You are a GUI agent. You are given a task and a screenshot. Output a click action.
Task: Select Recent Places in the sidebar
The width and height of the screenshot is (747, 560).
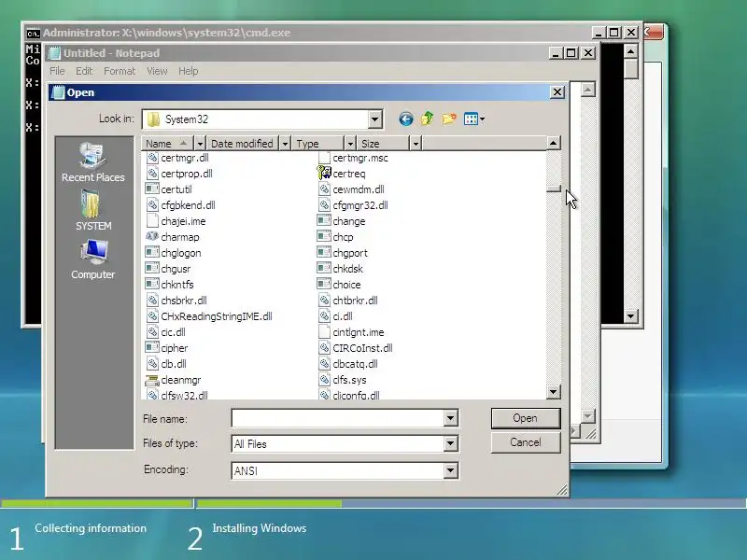pos(92,162)
